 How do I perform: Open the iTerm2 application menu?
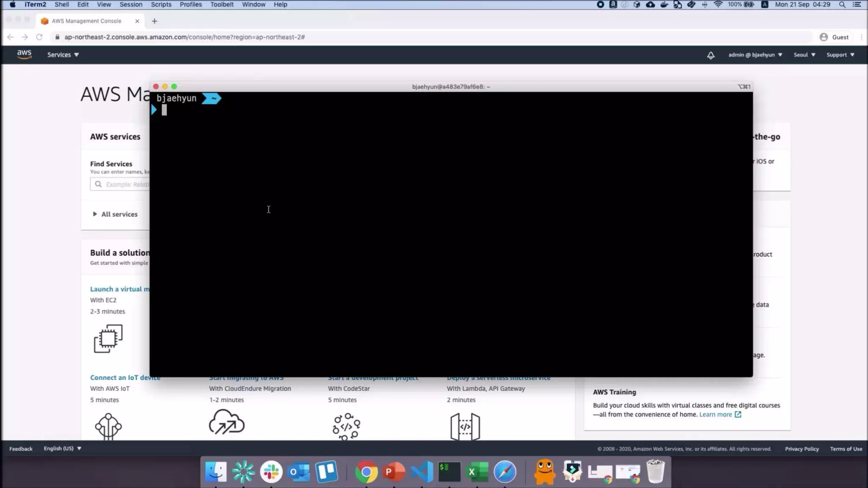pos(35,5)
